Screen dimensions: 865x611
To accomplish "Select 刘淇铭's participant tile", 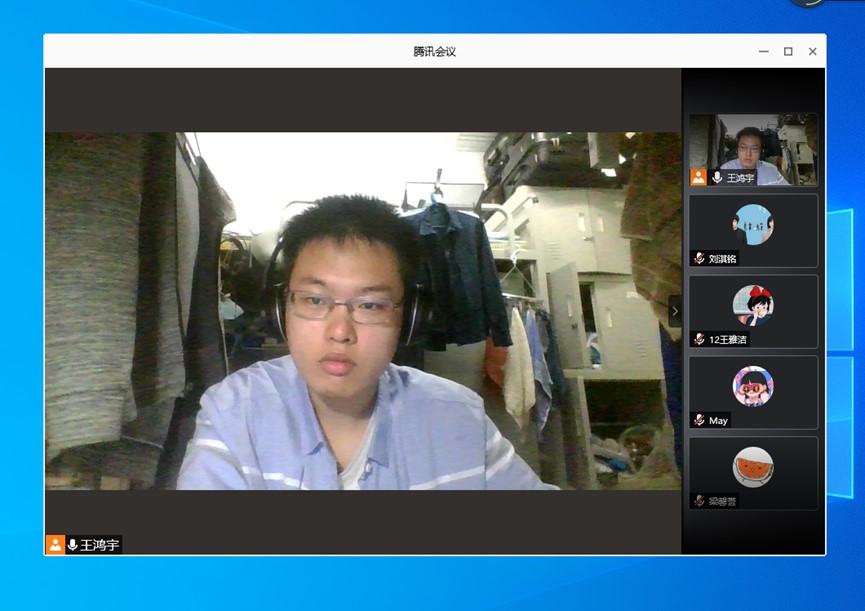I will click(753, 230).
